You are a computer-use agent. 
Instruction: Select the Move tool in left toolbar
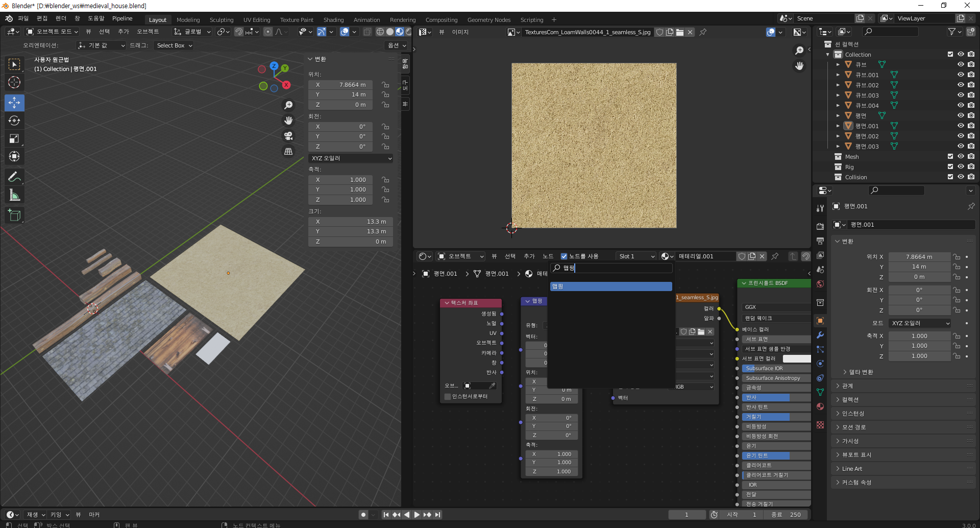pyautogui.click(x=14, y=103)
